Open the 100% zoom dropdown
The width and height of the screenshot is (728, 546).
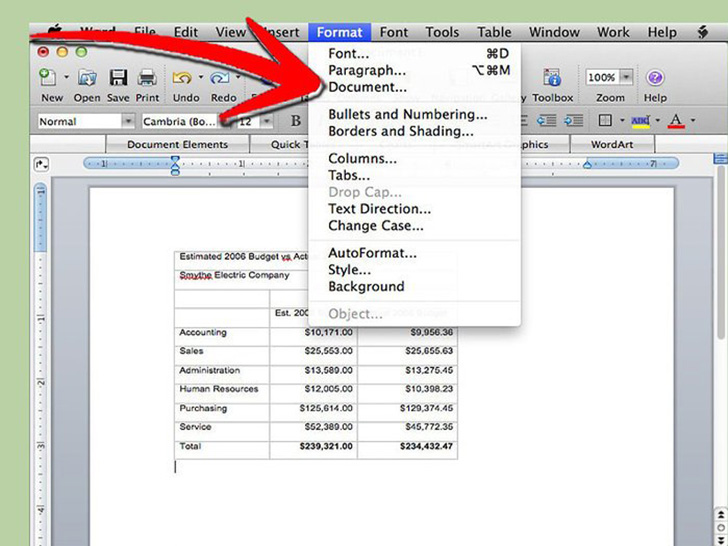(x=626, y=77)
